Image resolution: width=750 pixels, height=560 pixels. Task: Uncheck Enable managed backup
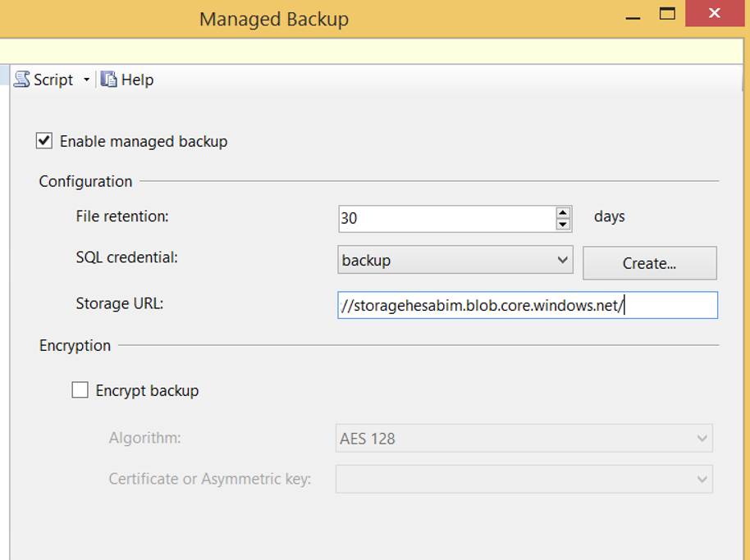[44, 141]
